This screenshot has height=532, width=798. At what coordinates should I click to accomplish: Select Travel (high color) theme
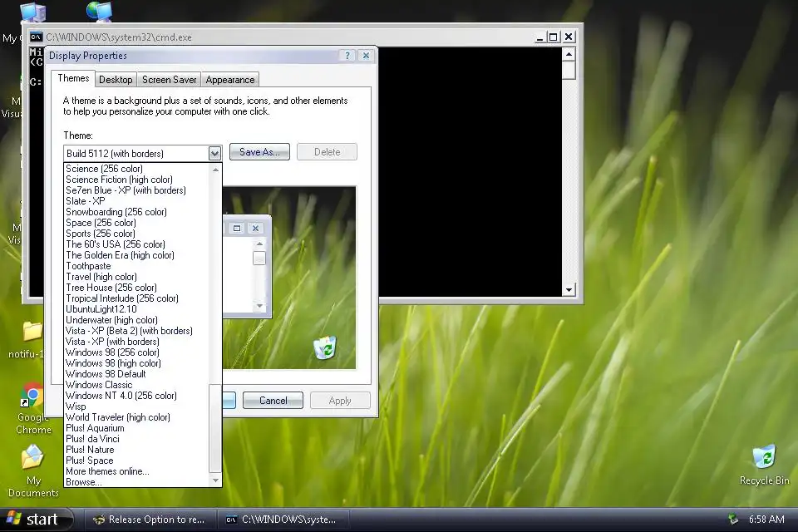(x=136, y=277)
